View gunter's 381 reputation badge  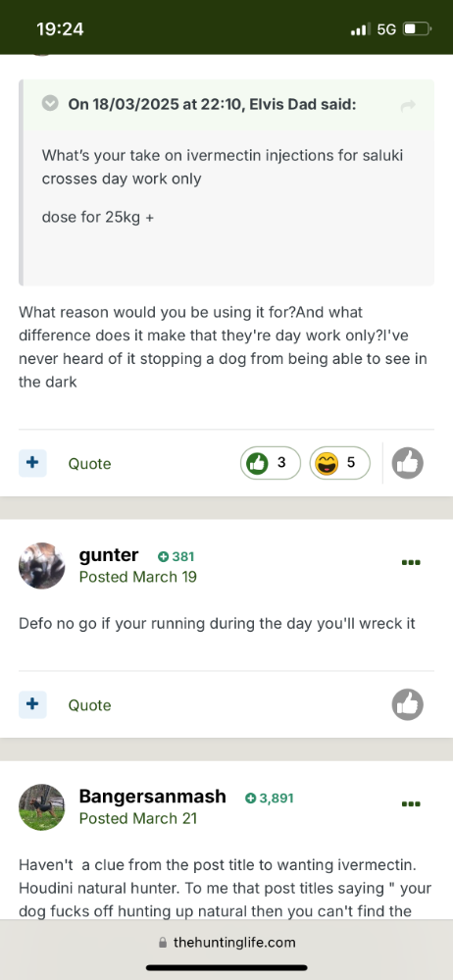(176, 556)
